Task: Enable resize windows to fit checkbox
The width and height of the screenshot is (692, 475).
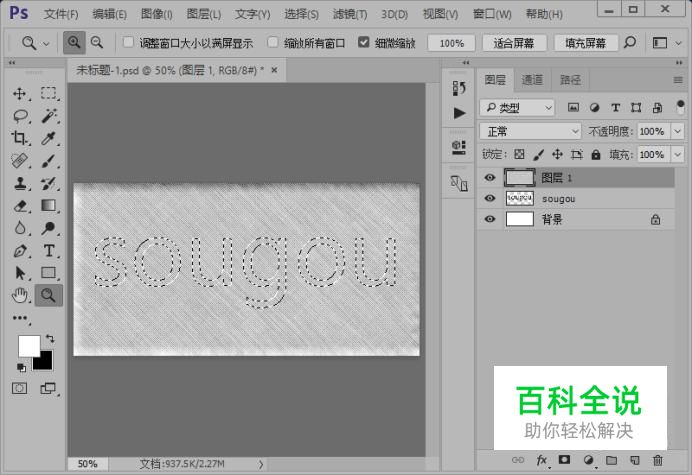Action: (x=128, y=42)
